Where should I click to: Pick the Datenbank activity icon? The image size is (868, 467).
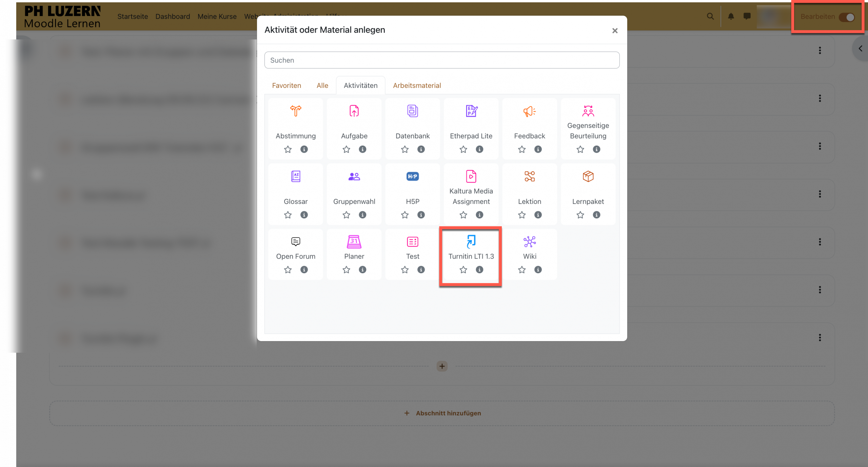[x=413, y=111]
